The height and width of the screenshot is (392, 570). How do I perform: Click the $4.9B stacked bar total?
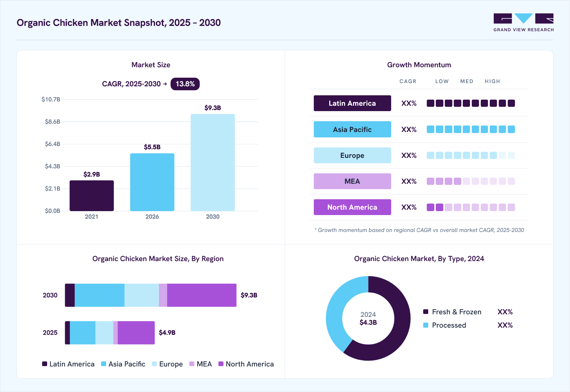(x=167, y=333)
